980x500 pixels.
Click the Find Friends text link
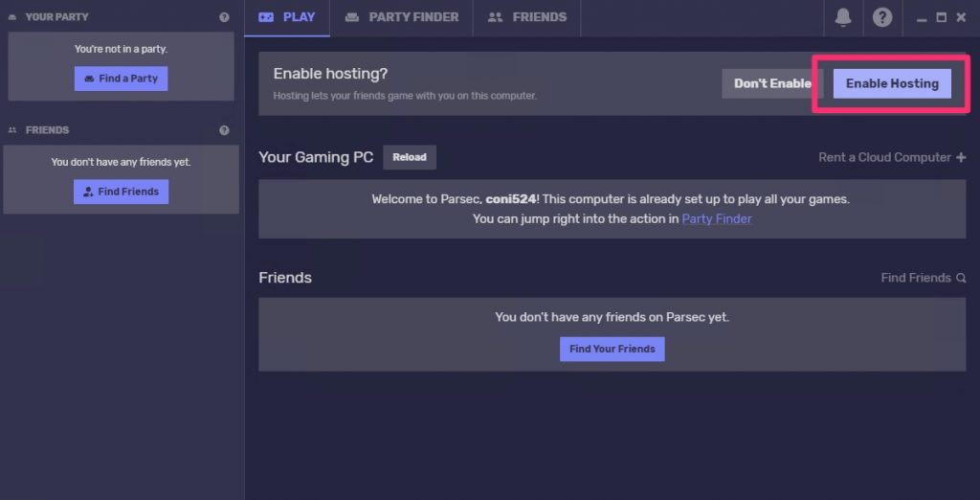click(916, 278)
